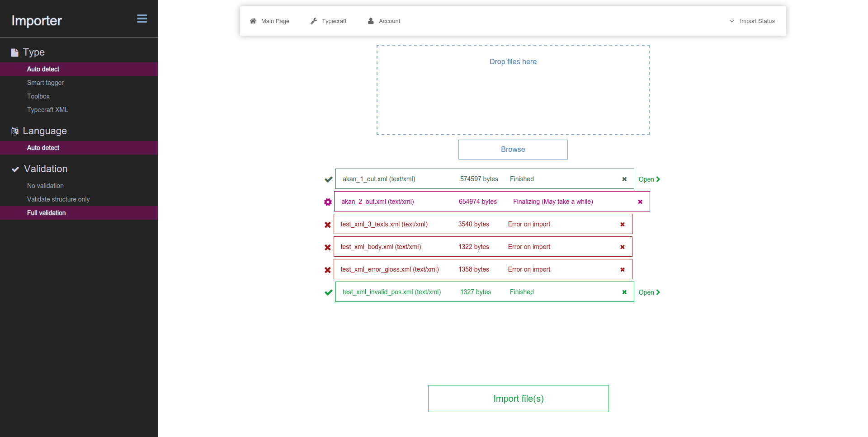This screenshot has height=437, width=868.
Task: Toggle the sidebar hamburger menu icon
Action: pyautogui.click(x=142, y=19)
